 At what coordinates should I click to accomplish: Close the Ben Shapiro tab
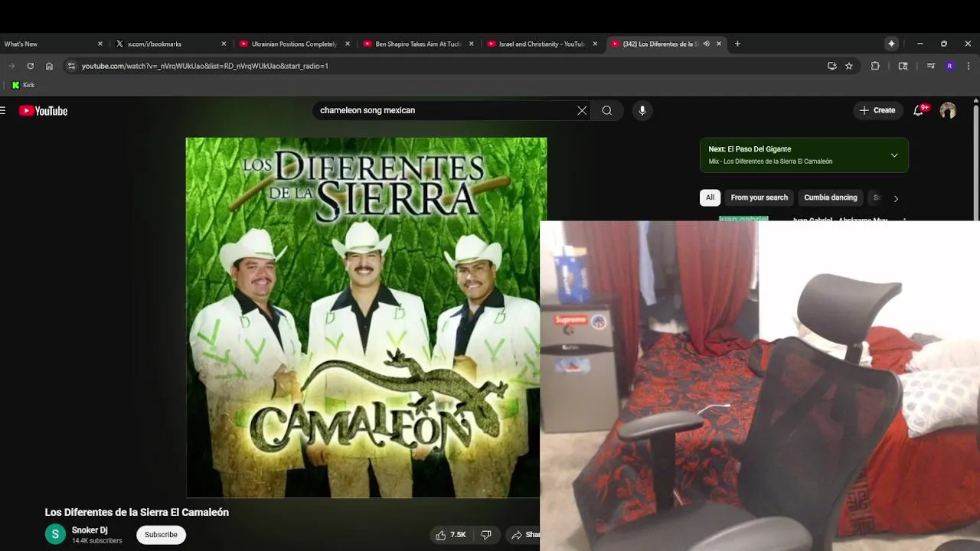(x=472, y=44)
